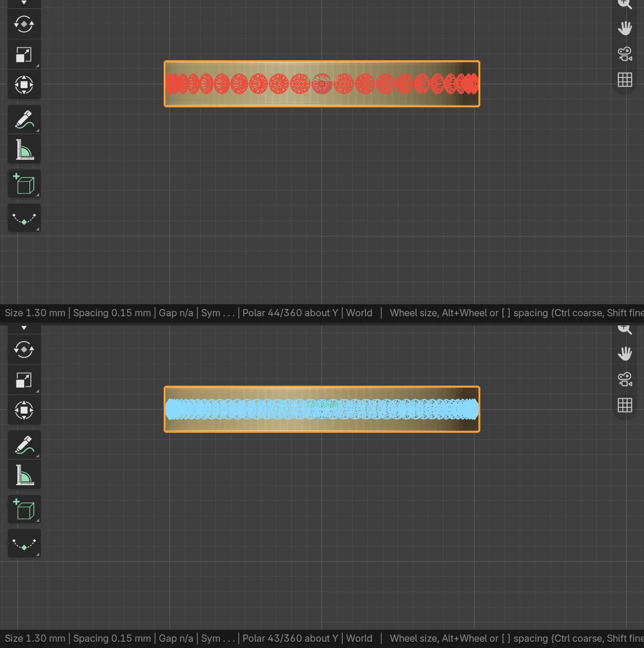The height and width of the screenshot is (648, 644).
Task: Click 'Sym . . .' in the Polar 43/360 bar
Action: (x=218, y=638)
